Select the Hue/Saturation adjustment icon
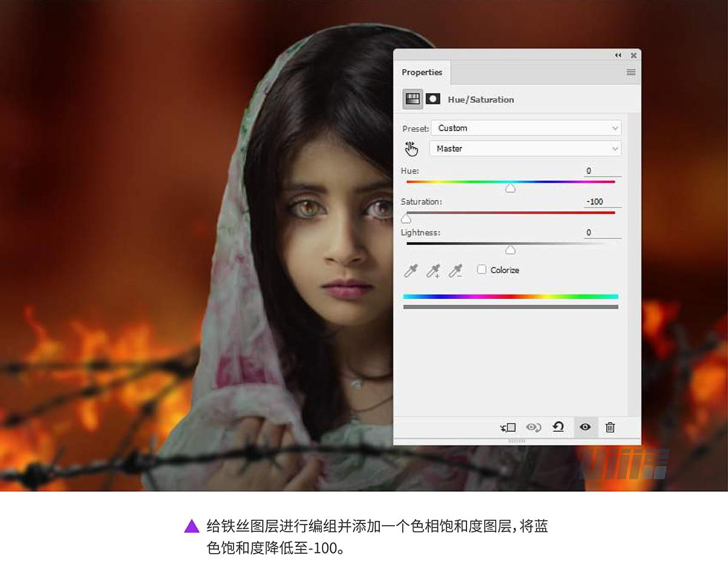 click(x=413, y=98)
